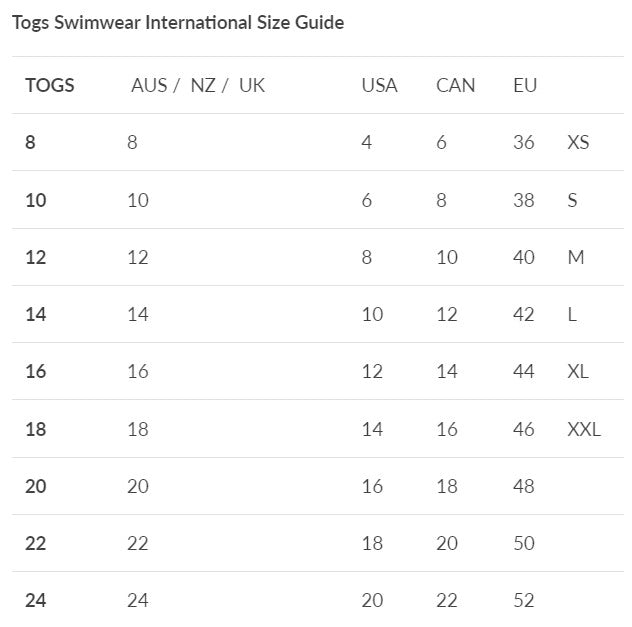This screenshot has width=632, height=627.
Task: Click the L label in the TOGS 14 row
Action: click(572, 314)
